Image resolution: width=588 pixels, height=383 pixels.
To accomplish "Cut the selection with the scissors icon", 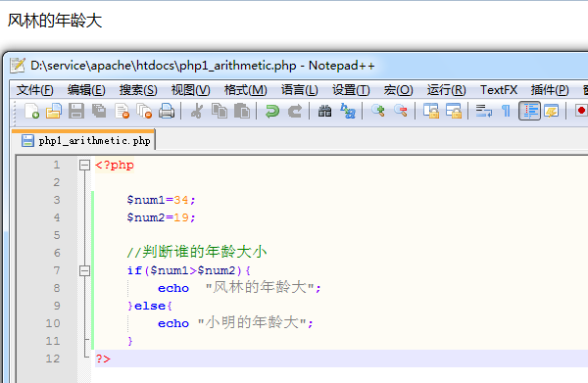I will 197,112.
